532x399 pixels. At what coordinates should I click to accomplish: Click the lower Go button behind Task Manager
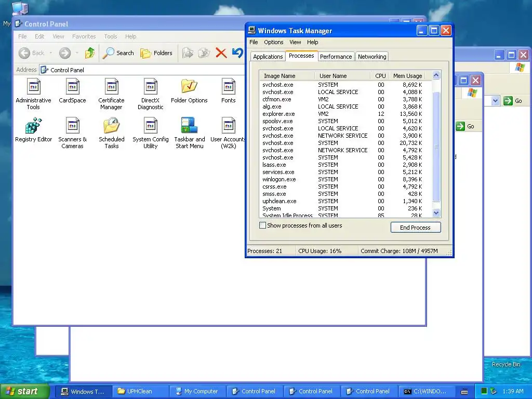pos(465,126)
